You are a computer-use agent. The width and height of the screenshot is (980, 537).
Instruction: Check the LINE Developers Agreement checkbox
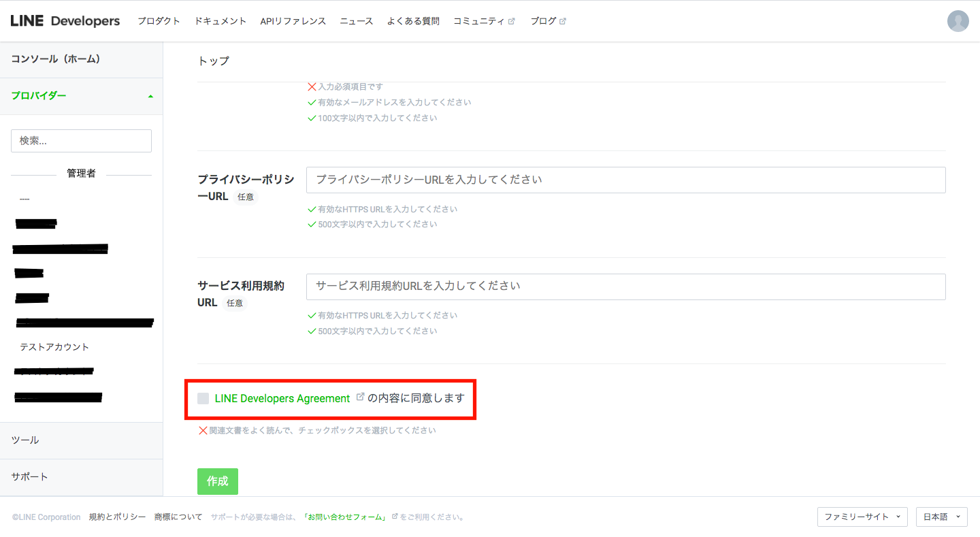pyautogui.click(x=203, y=399)
